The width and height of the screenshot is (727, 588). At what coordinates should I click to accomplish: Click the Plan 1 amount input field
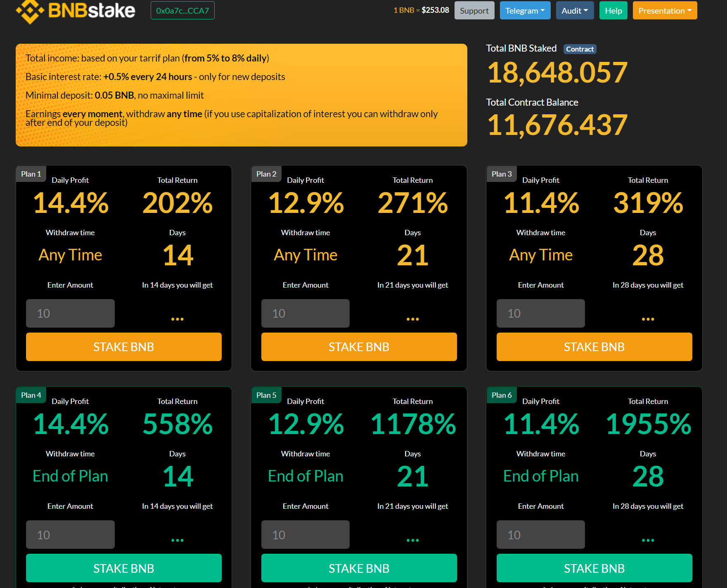point(70,314)
